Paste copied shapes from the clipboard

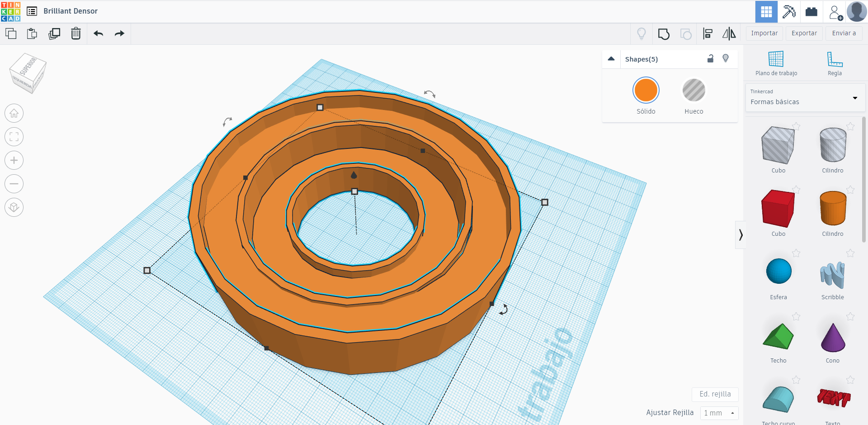coord(32,33)
